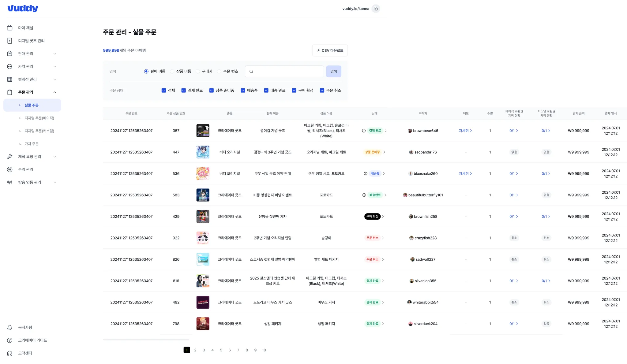Click the 검색 search button
627x364 pixels.
334,71
